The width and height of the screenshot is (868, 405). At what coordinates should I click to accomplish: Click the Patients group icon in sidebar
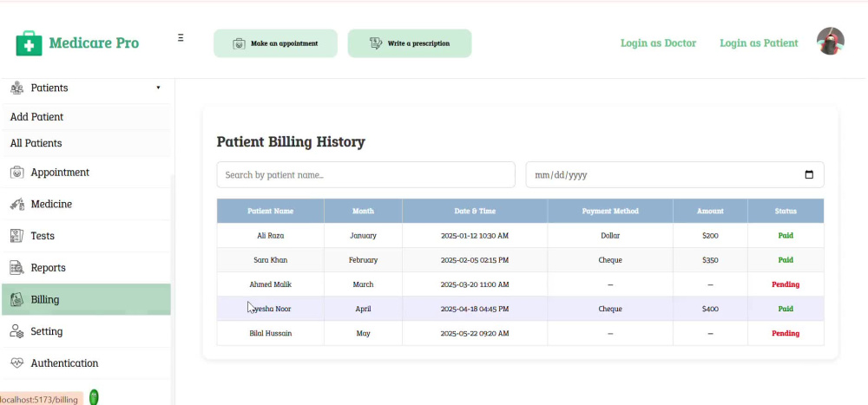(x=17, y=88)
